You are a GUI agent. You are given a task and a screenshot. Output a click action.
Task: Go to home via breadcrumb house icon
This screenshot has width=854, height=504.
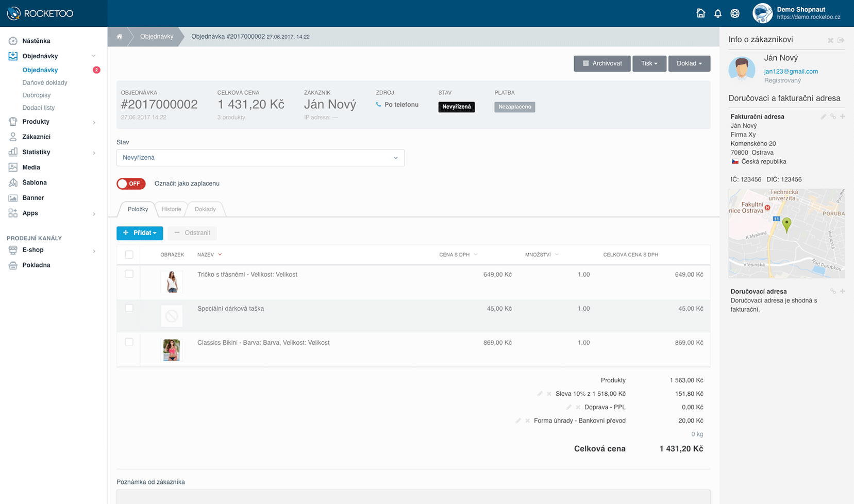coord(119,37)
